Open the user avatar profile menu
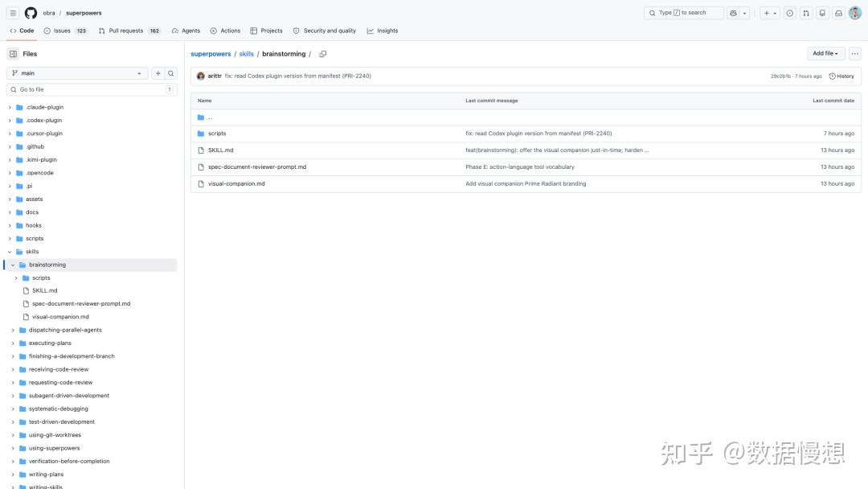Image resolution: width=868 pixels, height=489 pixels. click(x=855, y=13)
